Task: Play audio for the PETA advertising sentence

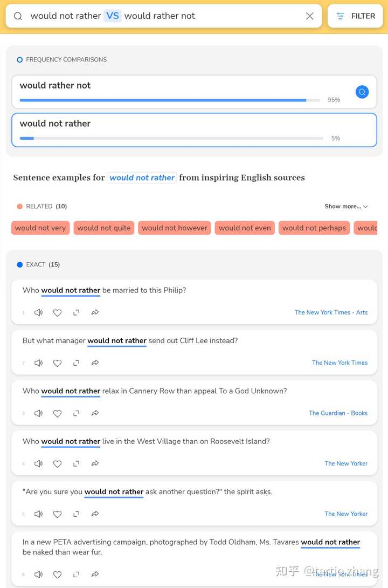Action: tap(38, 575)
